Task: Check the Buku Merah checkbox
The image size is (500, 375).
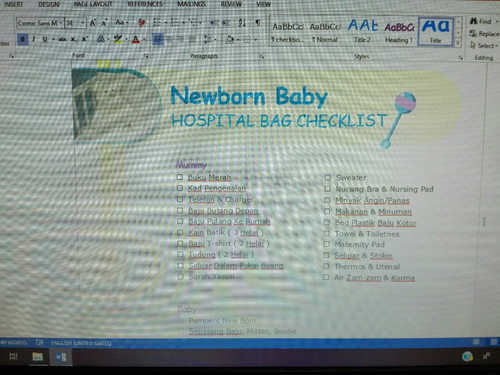Action: tap(180, 177)
